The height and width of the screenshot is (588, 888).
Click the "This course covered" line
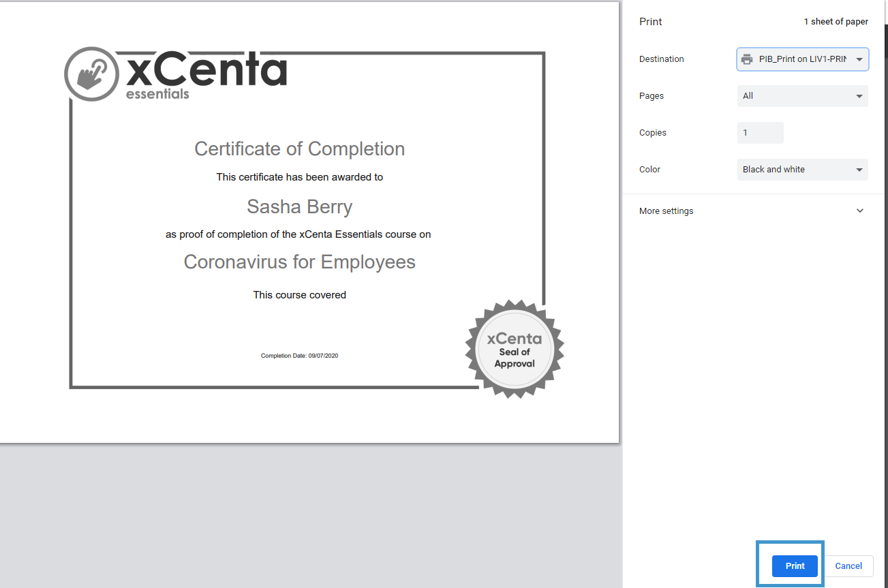tap(300, 295)
